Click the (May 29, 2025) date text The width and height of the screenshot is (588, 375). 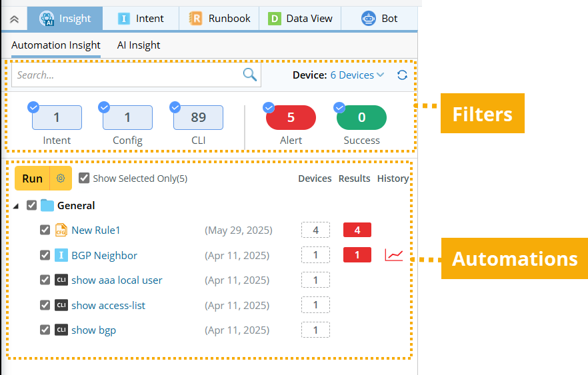pyautogui.click(x=239, y=230)
